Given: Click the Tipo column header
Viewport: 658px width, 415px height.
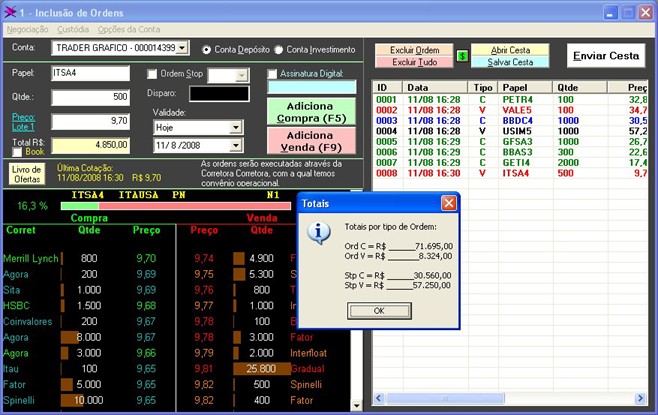Looking at the screenshot, I should pyautogui.click(x=483, y=88).
